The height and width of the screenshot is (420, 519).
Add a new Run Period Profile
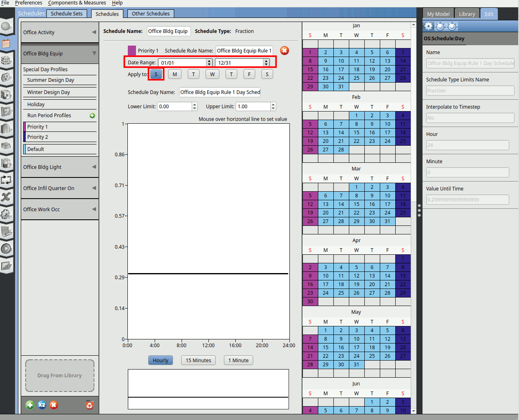(x=92, y=116)
